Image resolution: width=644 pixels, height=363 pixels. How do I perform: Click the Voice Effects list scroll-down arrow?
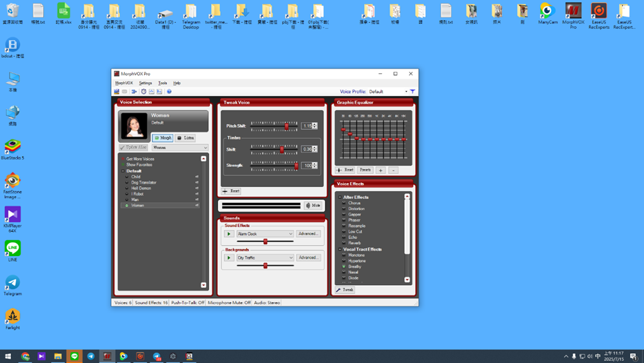point(407,279)
